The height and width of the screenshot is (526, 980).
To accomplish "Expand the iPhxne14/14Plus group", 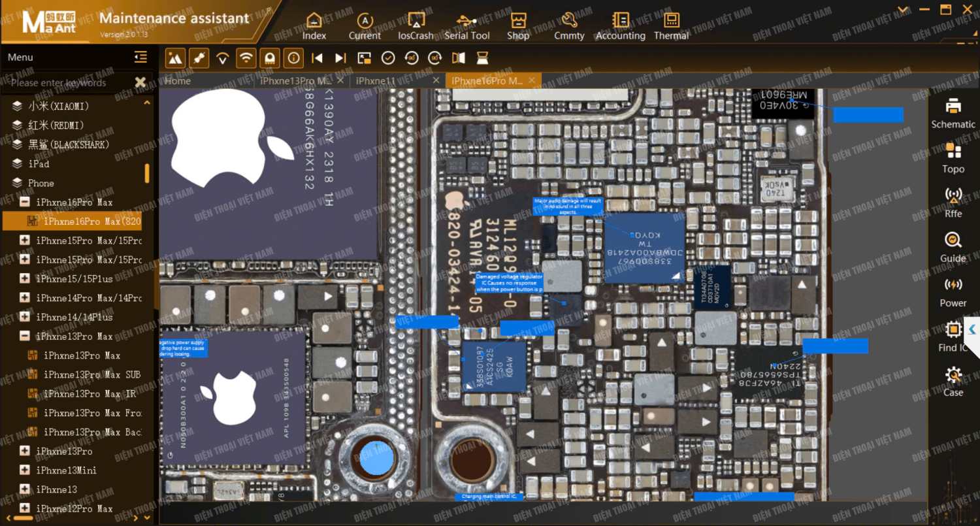I will click(x=25, y=317).
